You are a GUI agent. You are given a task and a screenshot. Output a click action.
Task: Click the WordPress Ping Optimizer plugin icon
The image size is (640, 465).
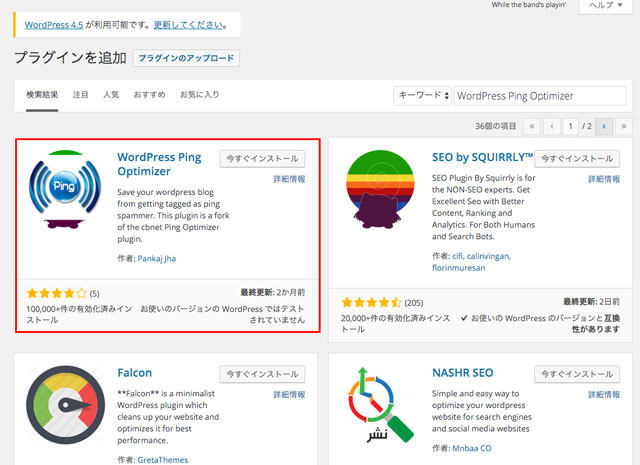(65, 189)
